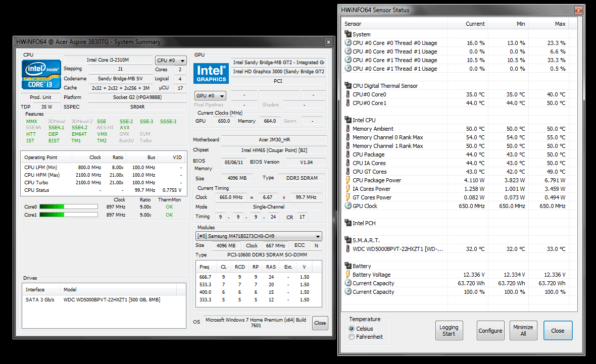Open the CPU #0 selector dropdown
Screen dimensions: 596x364
(x=171, y=61)
